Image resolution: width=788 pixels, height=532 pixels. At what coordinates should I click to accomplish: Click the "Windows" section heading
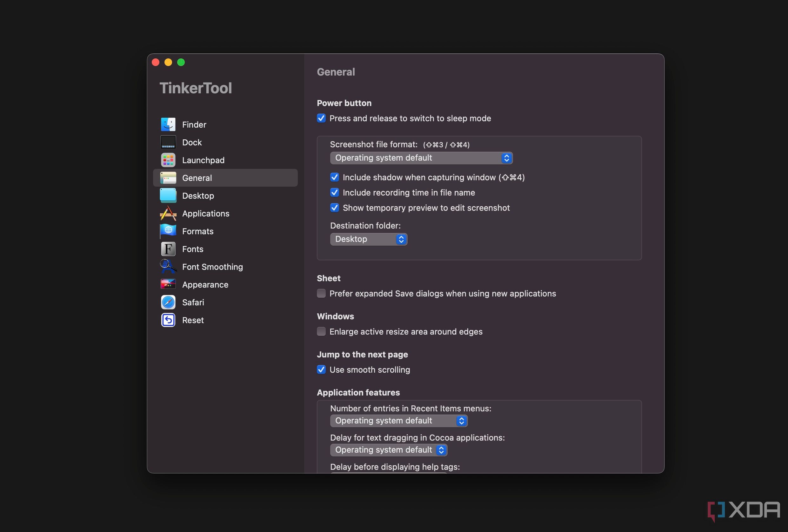(x=335, y=316)
